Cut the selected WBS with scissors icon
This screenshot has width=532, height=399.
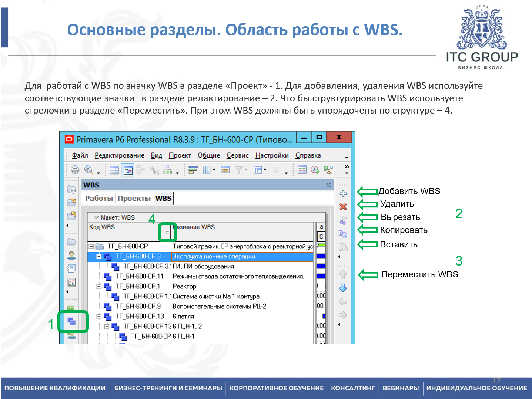[x=343, y=220]
